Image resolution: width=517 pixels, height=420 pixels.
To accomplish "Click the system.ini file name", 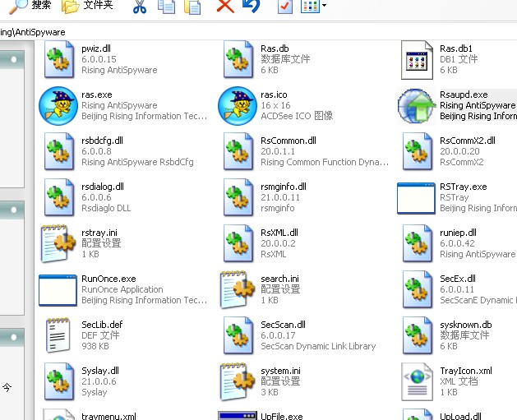I will point(280,371).
